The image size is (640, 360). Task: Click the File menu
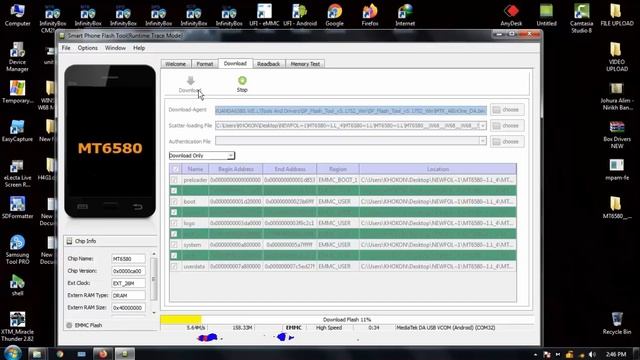click(x=66, y=48)
